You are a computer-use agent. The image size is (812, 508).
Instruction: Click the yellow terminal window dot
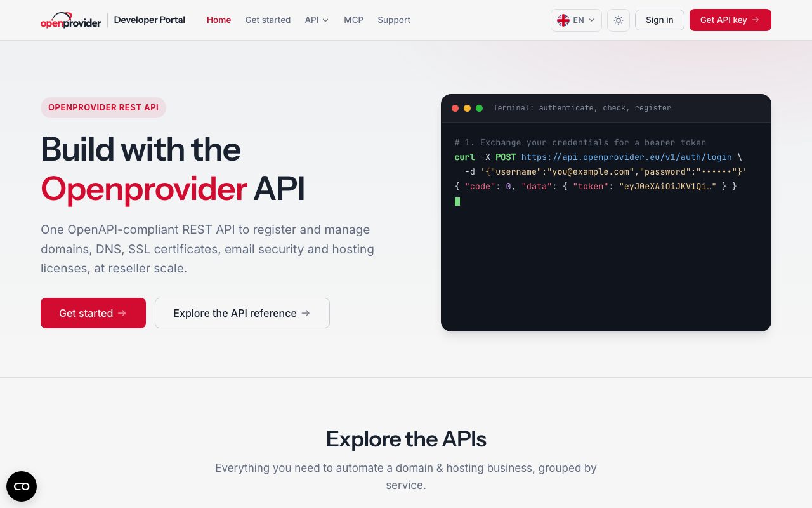(467, 109)
